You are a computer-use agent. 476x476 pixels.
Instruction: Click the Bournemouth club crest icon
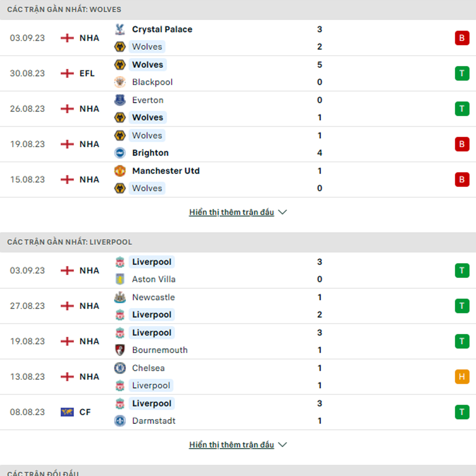coord(120,350)
